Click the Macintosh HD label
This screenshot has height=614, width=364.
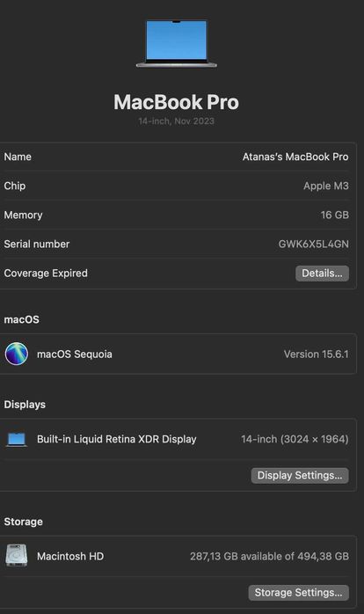click(x=70, y=556)
